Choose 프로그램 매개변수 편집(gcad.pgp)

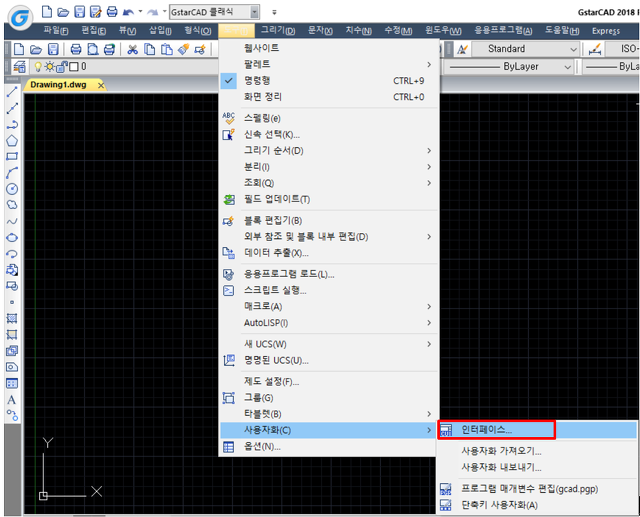click(x=537, y=489)
